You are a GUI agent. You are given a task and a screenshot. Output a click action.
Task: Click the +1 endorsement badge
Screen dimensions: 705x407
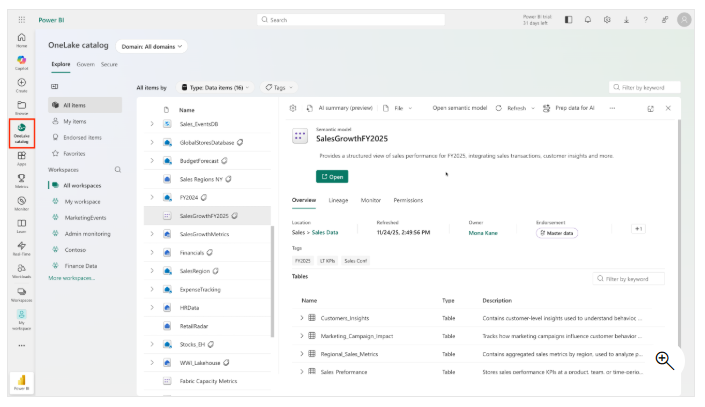point(638,229)
